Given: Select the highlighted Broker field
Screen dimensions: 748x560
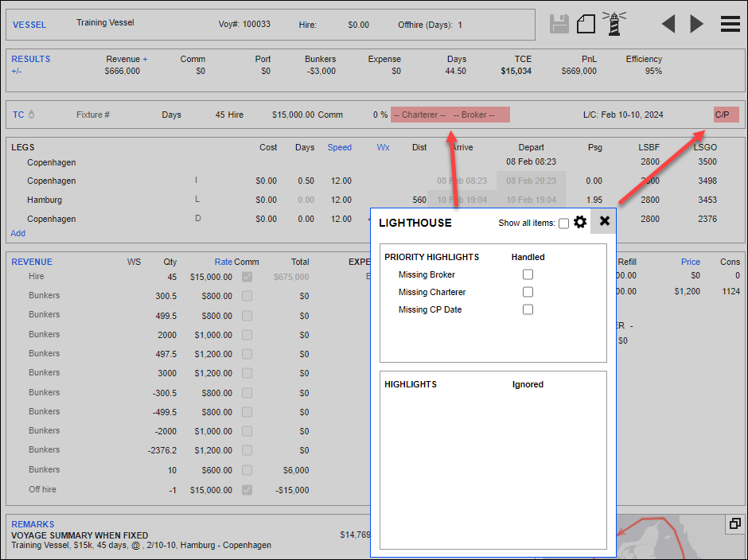Looking at the screenshot, I should coord(474,115).
